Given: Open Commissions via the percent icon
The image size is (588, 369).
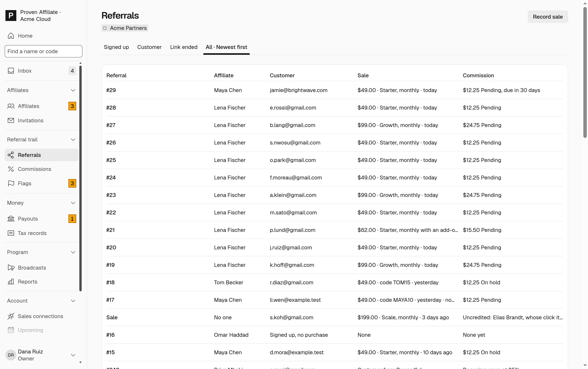Looking at the screenshot, I should coord(11,169).
